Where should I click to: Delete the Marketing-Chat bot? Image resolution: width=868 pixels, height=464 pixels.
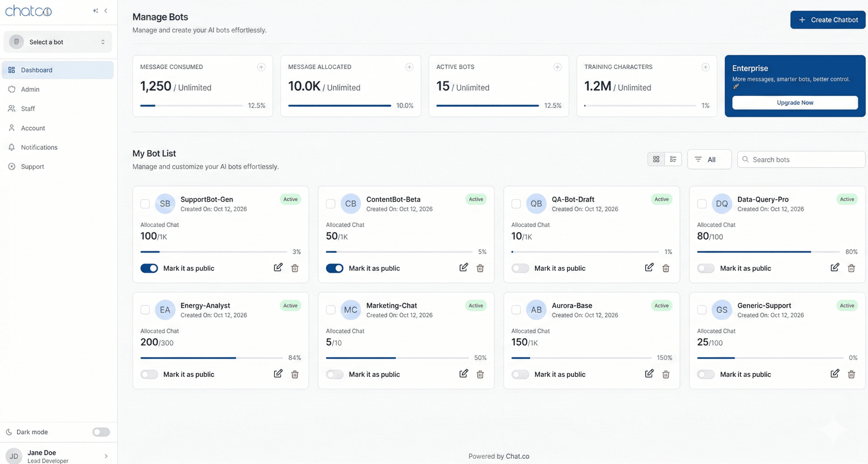481,374
